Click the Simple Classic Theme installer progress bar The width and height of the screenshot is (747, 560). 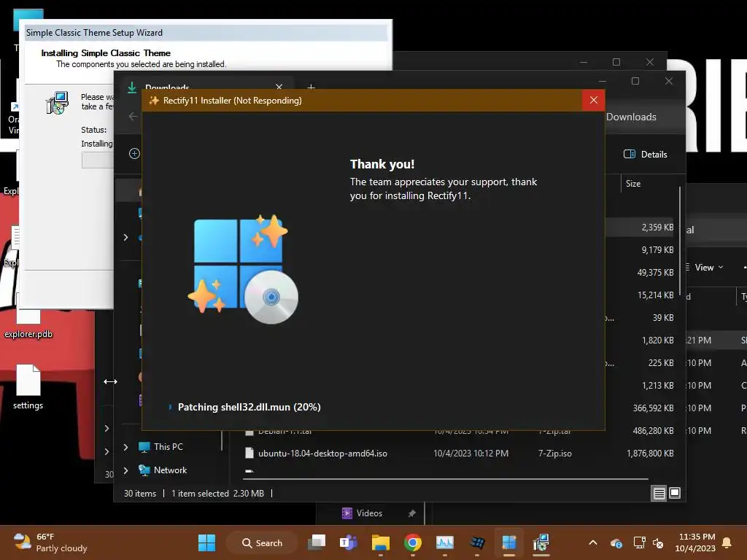point(98,160)
